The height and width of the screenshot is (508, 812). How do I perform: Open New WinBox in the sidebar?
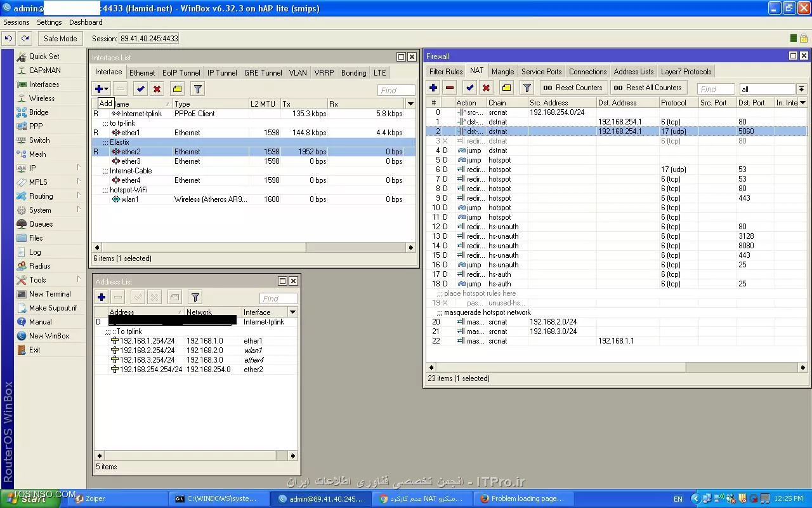(50, 336)
